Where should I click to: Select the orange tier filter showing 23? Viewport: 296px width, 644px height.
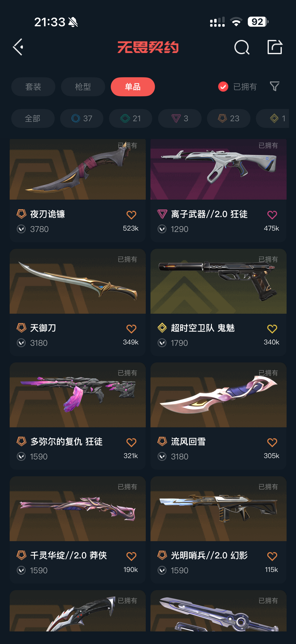click(229, 118)
